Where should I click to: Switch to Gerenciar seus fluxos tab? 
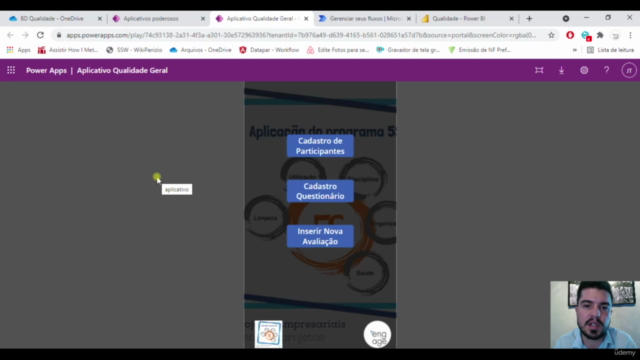[364, 18]
